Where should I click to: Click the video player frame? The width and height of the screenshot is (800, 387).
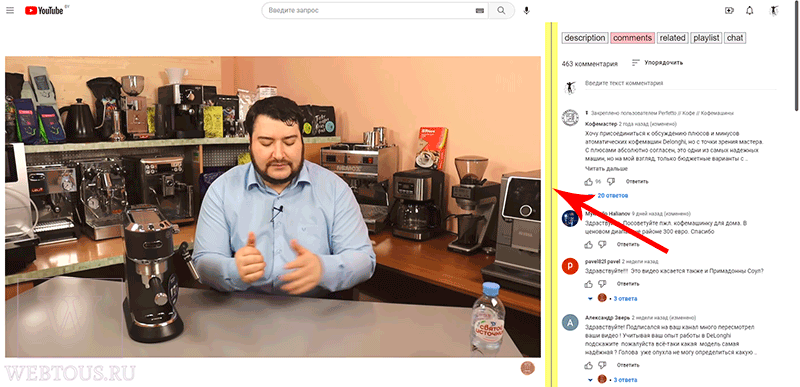(x=273, y=207)
